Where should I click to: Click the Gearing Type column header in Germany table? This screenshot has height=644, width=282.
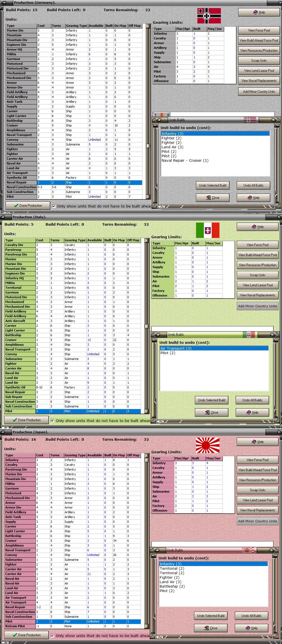coord(77,26)
